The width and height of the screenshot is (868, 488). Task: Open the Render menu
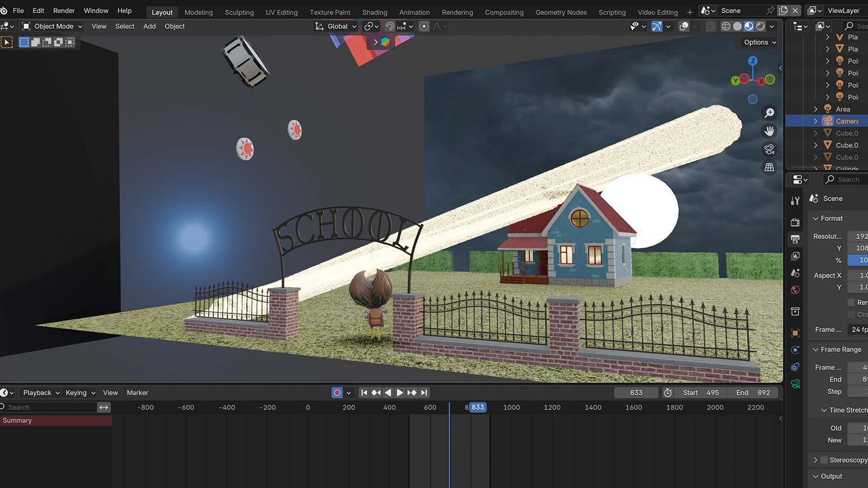click(63, 10)
